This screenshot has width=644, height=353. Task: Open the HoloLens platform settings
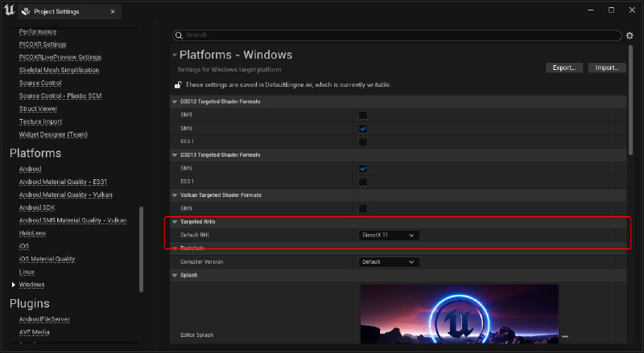click(32, 233)
